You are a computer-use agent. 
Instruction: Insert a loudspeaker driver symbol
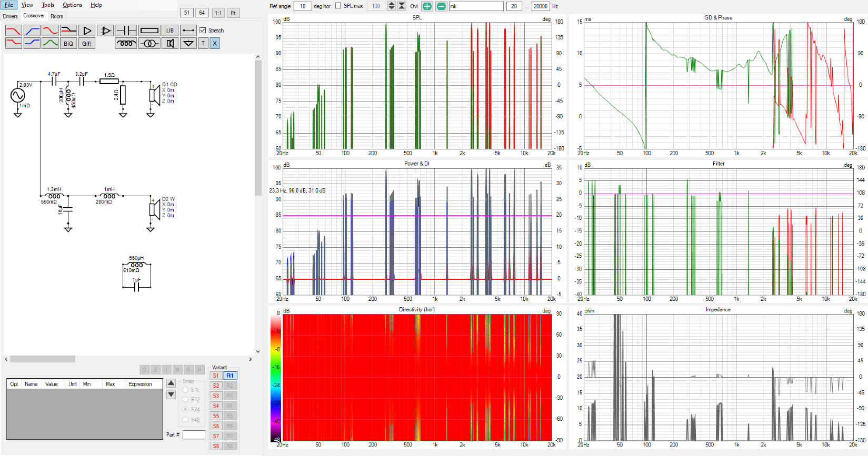pos(170,43)
